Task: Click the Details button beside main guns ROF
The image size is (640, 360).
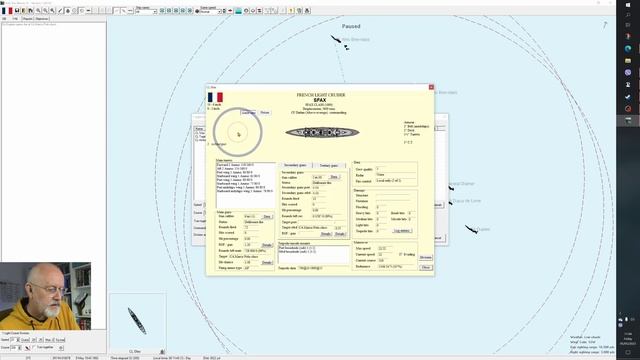Action: coord(267,245)
